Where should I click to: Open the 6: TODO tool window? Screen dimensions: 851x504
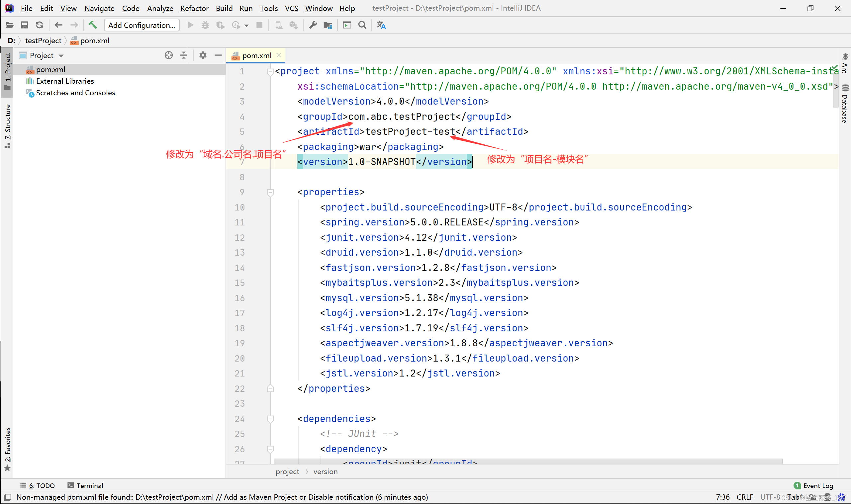point(38,485)
